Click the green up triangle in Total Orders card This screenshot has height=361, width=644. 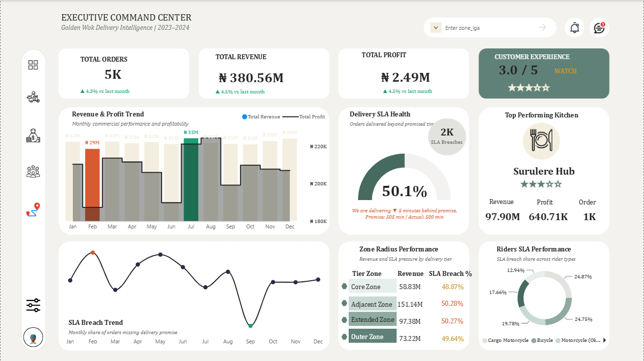click(82, 91)
